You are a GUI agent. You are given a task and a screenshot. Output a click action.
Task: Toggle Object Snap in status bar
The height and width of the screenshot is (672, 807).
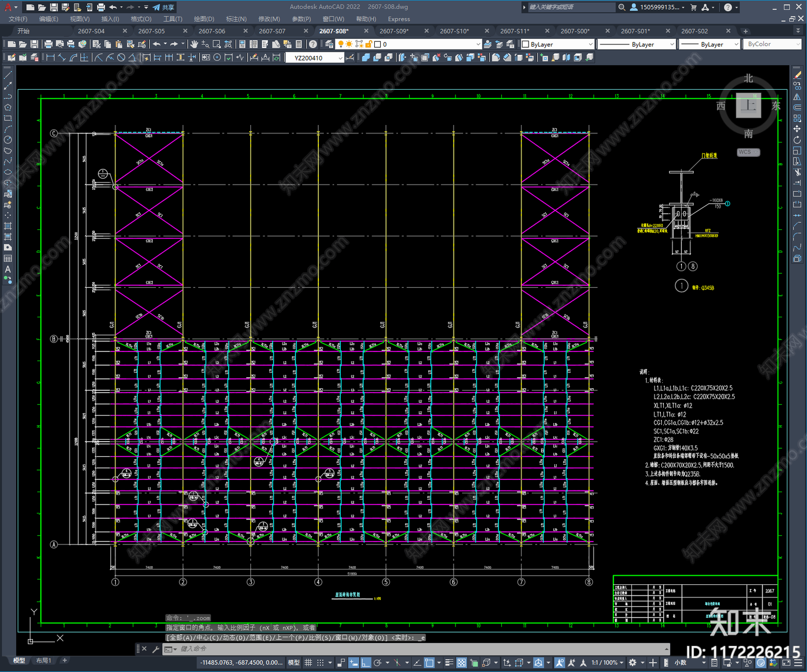[x=429, y=662]
